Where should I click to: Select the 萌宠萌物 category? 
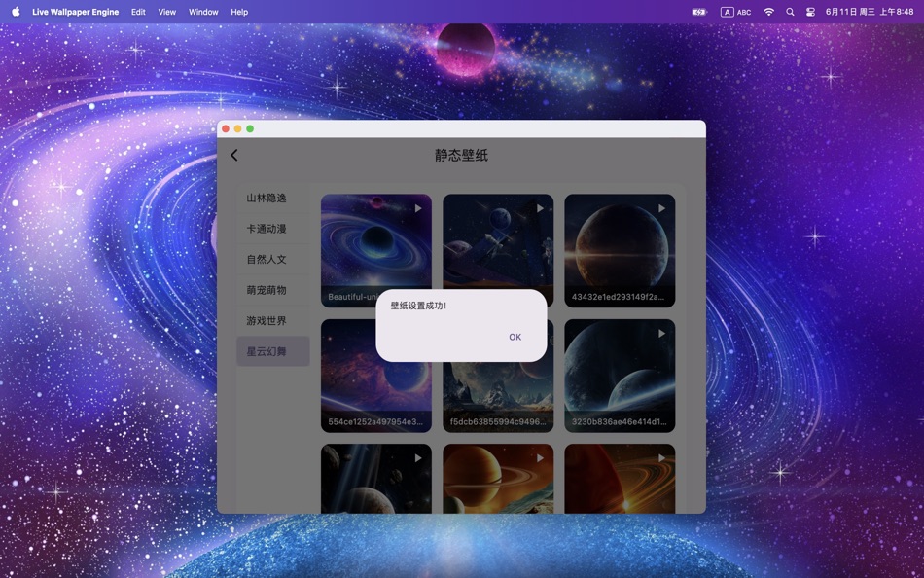coord(273,290)
